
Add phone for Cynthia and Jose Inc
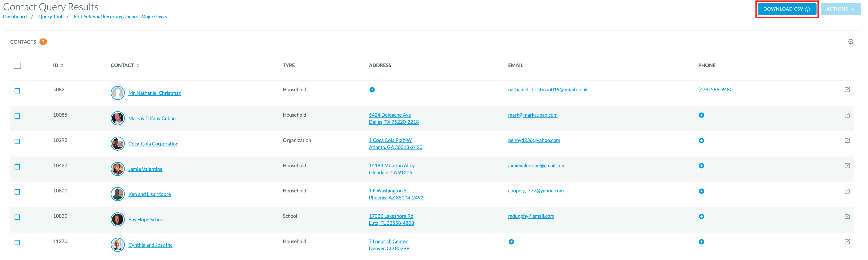pos(701,242)
